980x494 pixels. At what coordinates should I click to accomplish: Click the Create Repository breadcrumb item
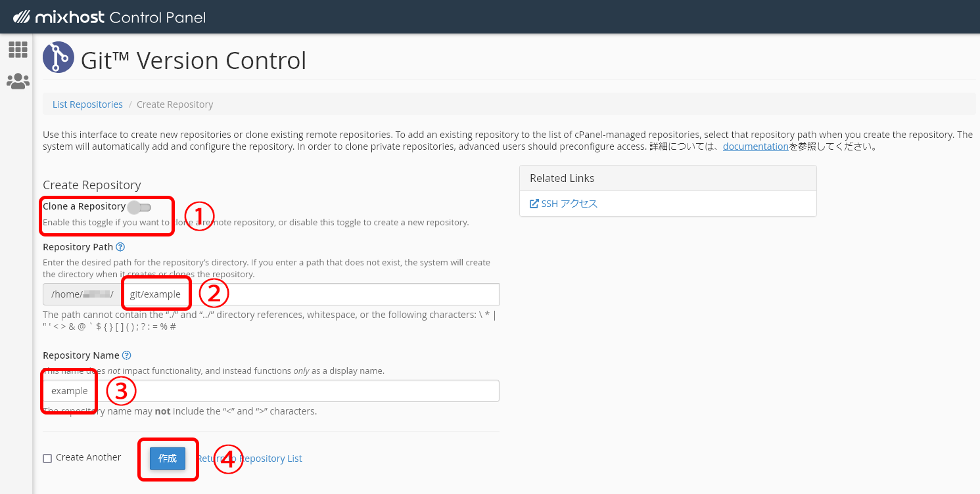point(175,104)
